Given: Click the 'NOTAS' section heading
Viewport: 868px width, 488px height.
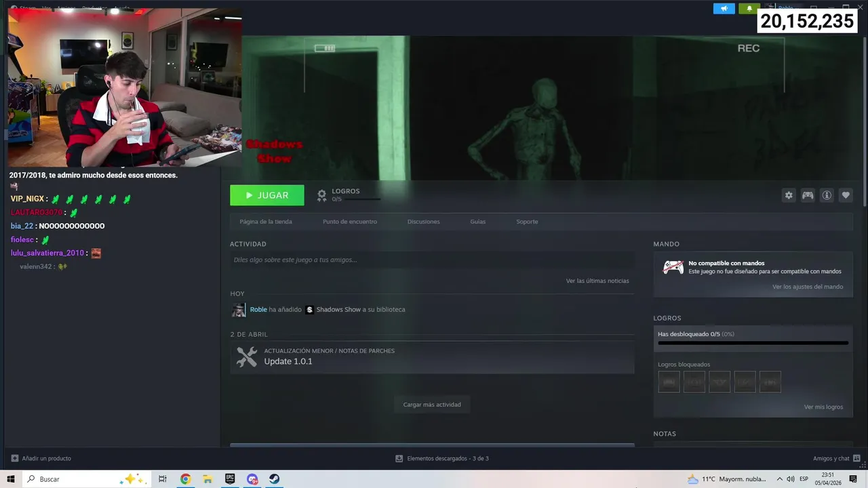Looking at the screenshot, I should coord(665,434).
